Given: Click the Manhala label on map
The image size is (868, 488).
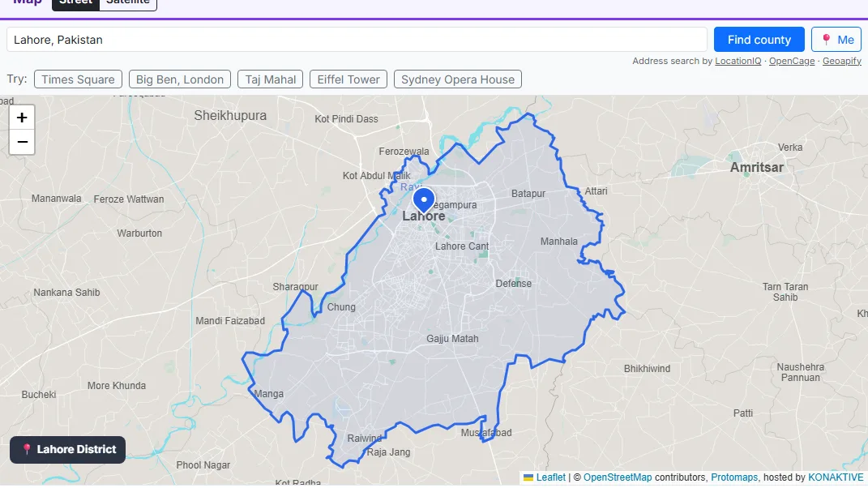Looking at the screenshot, I should 558,242.
